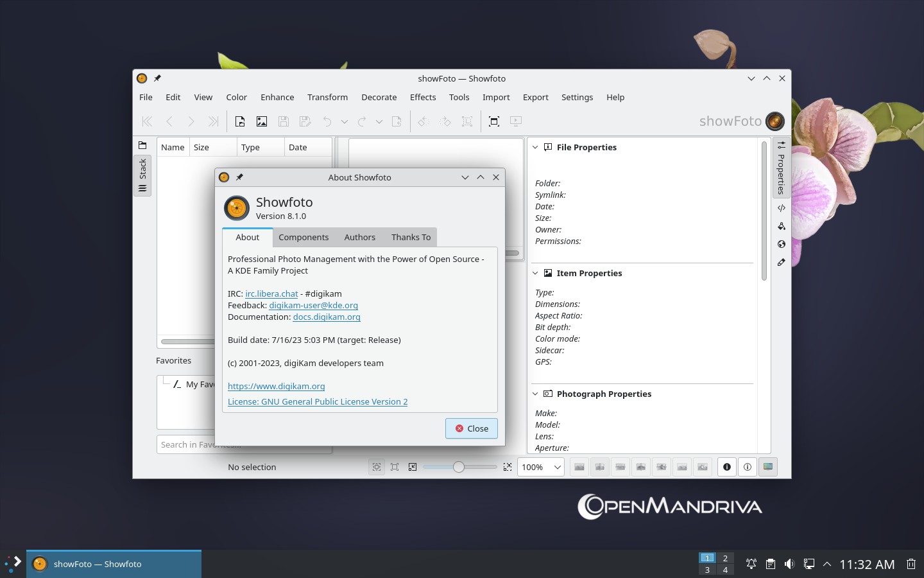Toggle the color-managed view monitor button
This screenshot has width=924, height=578.
pyautogui.click(x=768, y=467)
